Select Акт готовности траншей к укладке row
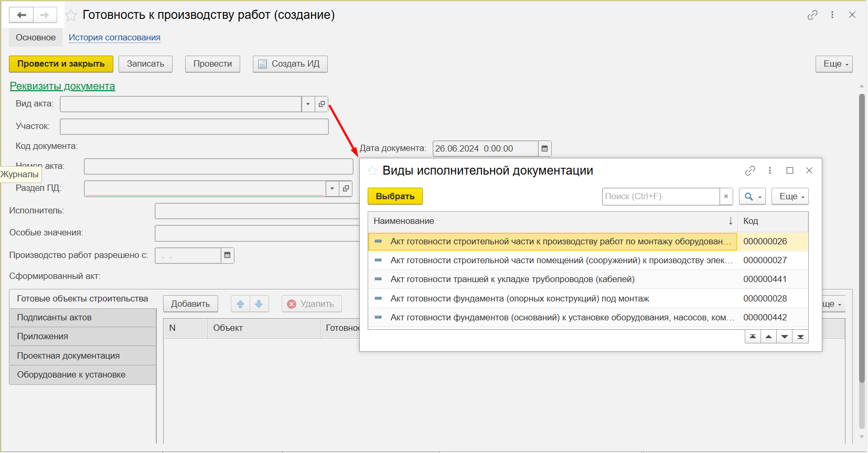This screenshot has width=868, height=453. 512,279
